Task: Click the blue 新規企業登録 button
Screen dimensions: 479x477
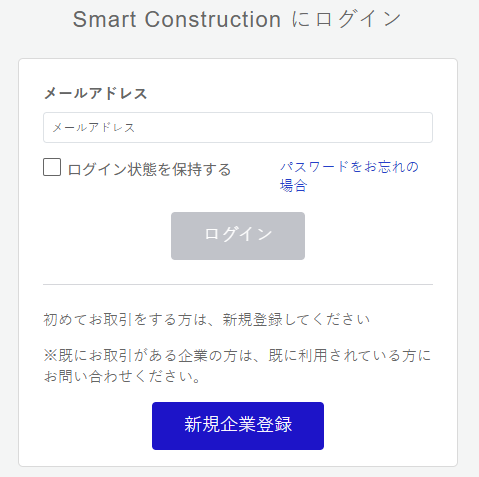Action: 238,426
